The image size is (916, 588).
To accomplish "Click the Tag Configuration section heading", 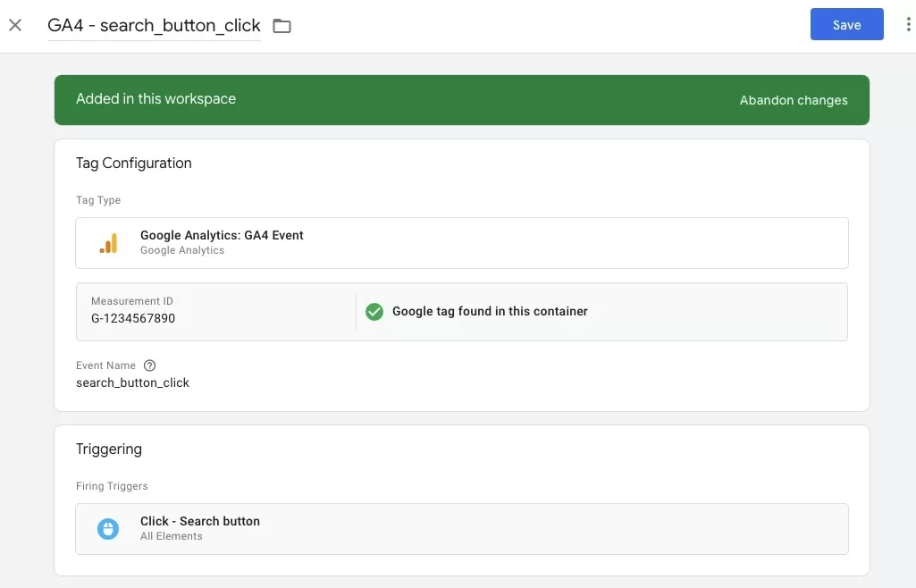I will tap(134, 163).
